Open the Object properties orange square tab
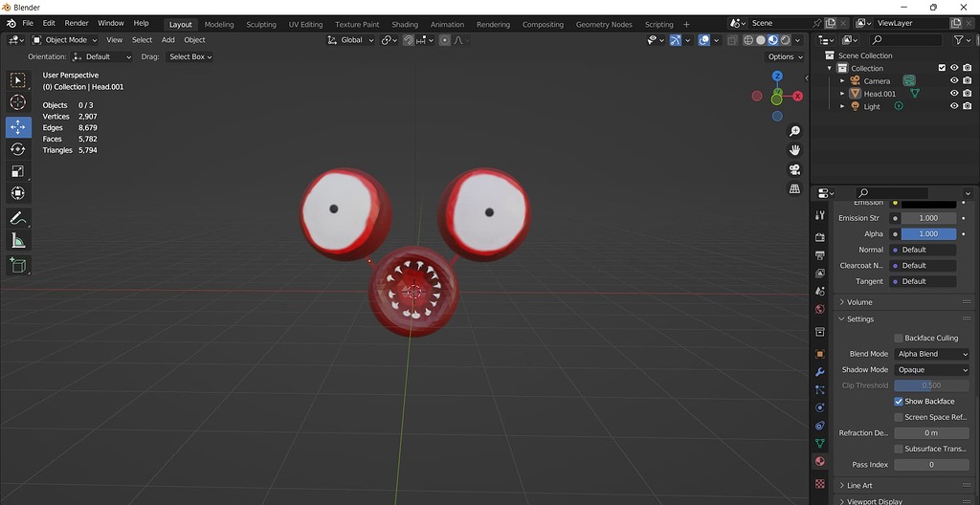This screenshot has width=980, height=505. point(820,354)
